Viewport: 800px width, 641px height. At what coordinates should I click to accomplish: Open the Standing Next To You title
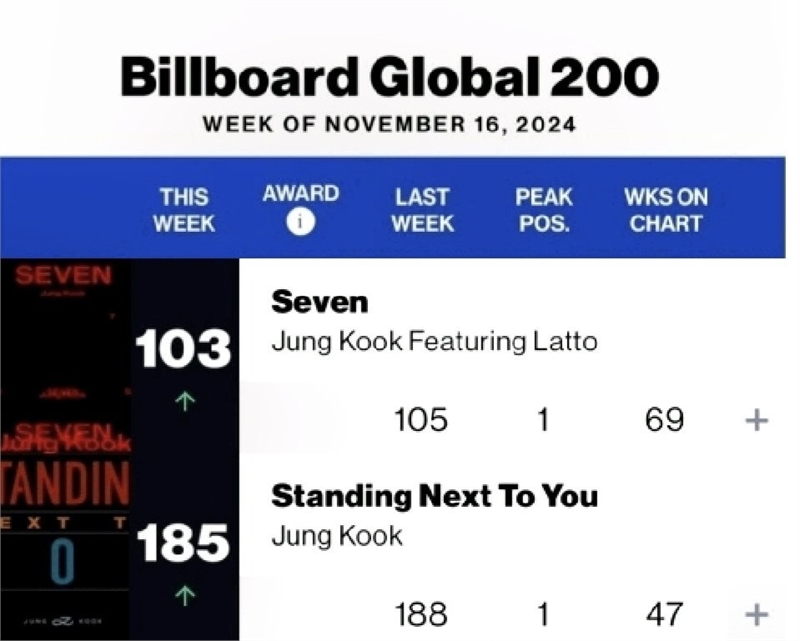point(434,496)
